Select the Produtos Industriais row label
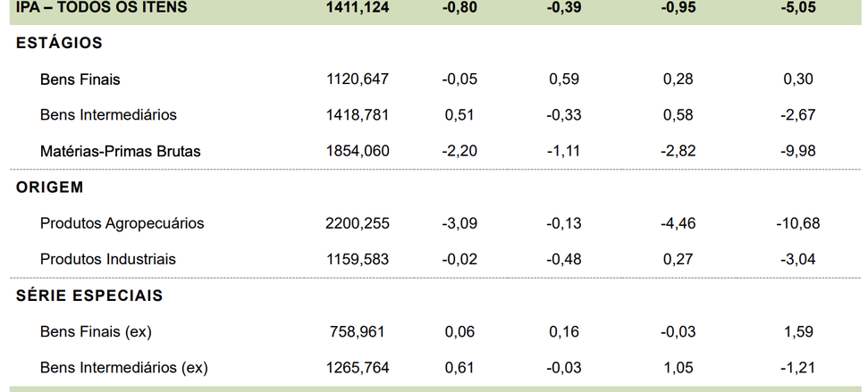Image resolution: width=868 pixels, height=392 pixels. (107, 259)
